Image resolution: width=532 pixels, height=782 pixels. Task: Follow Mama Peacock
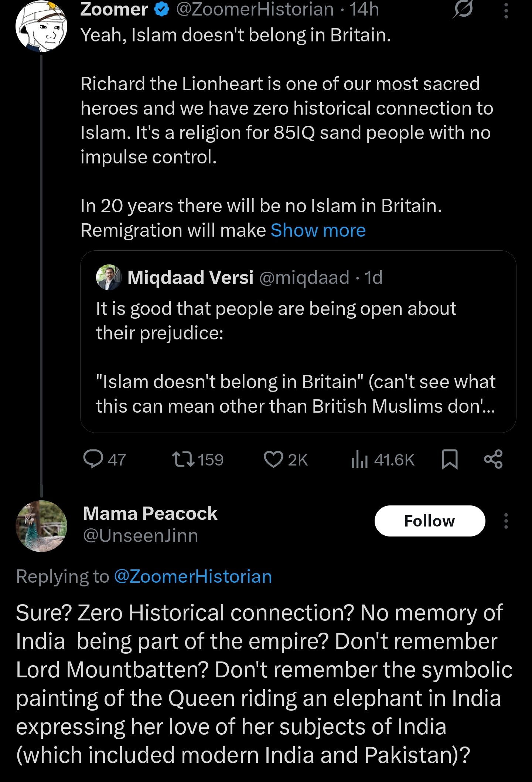coord(430,521)
